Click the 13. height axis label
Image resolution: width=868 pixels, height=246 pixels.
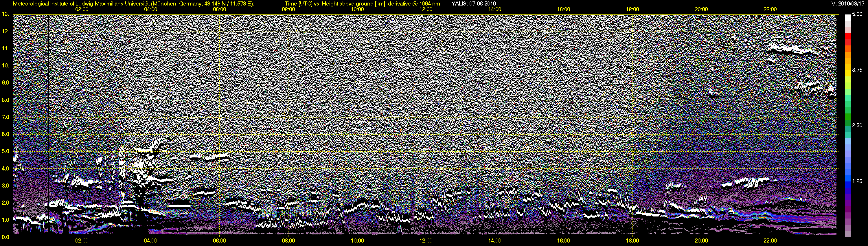(x=5, y=14)
